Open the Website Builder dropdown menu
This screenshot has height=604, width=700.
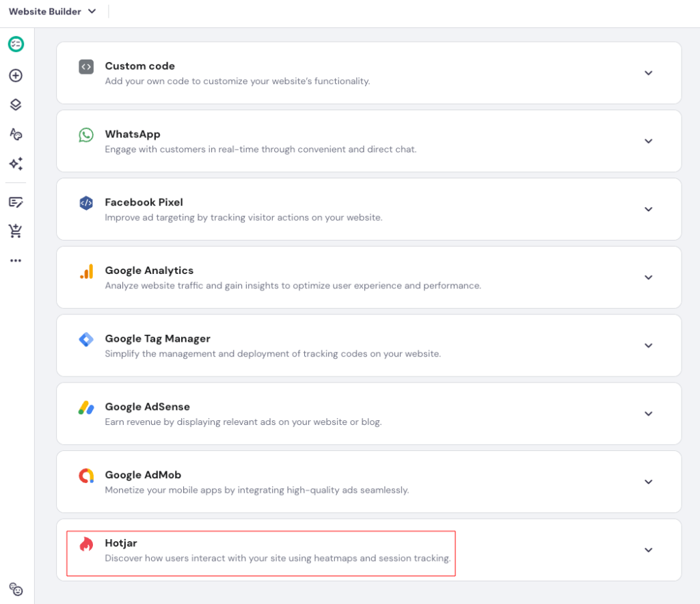click(53, 11)
